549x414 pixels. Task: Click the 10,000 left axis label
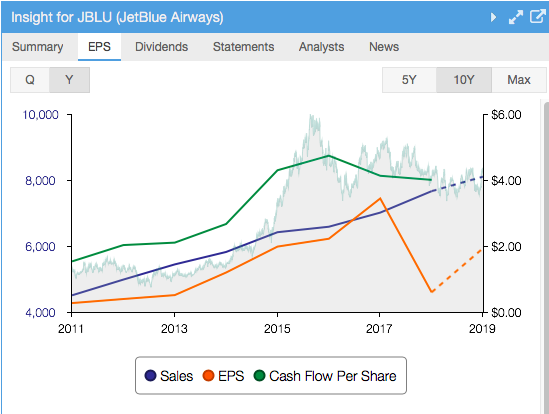(x=40, y=115)
